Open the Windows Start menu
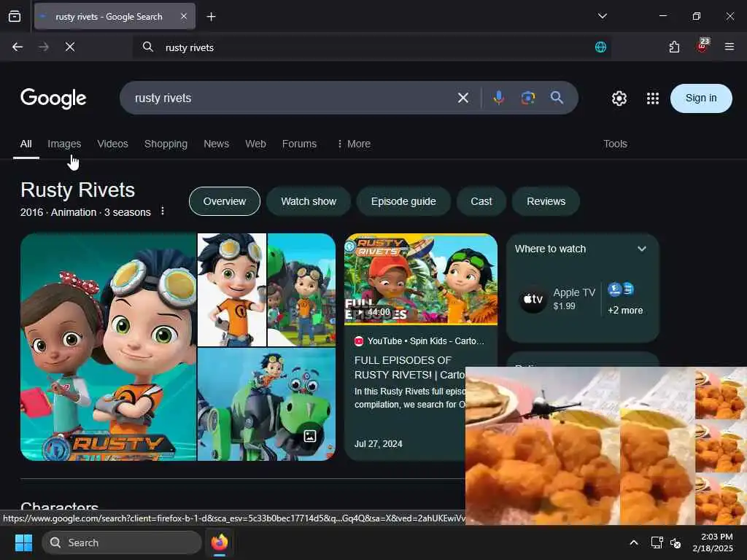This screenshot has height=560, width=747. point(23,542)
